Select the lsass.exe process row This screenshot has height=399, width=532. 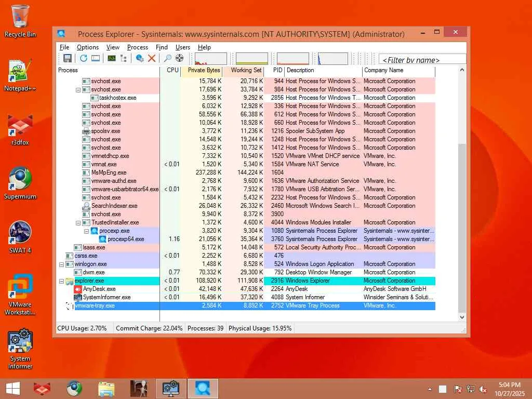(246, 247)
